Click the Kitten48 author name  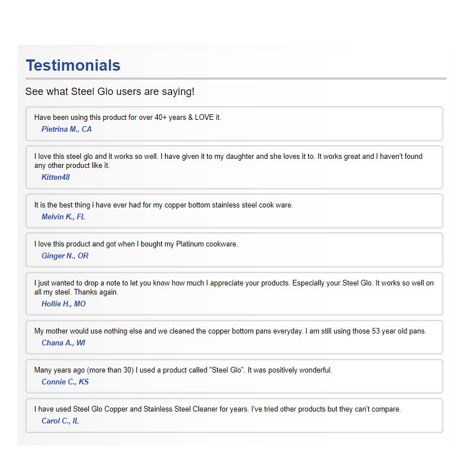pos(55,177)
